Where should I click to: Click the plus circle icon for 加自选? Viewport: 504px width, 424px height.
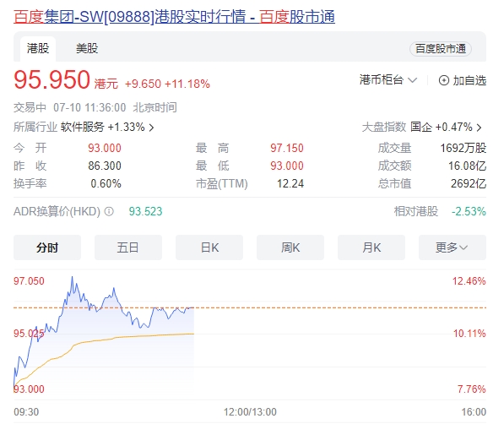pyautogui.click(x=443, y=80)
